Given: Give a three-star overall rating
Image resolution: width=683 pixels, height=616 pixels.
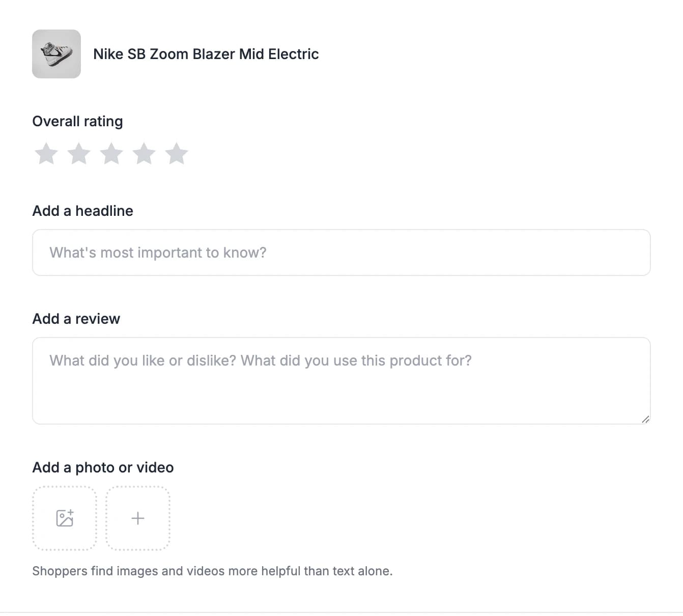Looking at the screenshot, I should (x=111, y=154).
